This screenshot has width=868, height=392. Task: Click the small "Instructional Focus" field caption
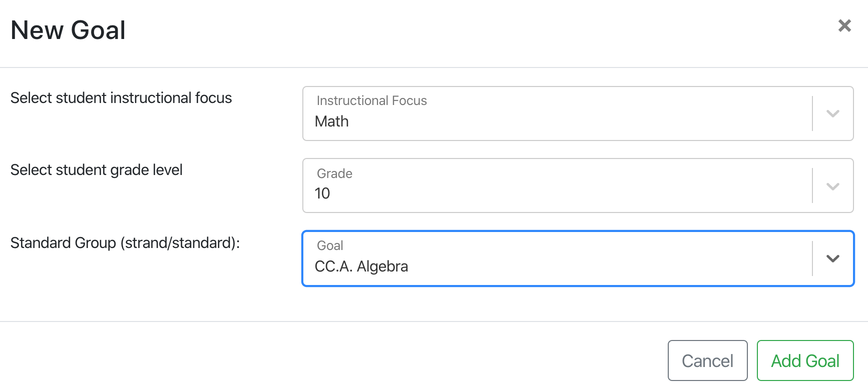point(371,101)
